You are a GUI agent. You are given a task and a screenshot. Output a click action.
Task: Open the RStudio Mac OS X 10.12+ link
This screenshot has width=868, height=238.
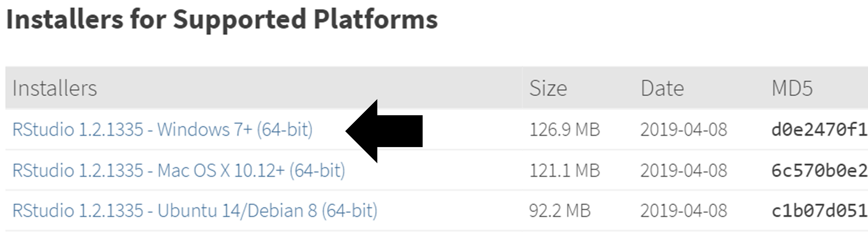(179, 170)
